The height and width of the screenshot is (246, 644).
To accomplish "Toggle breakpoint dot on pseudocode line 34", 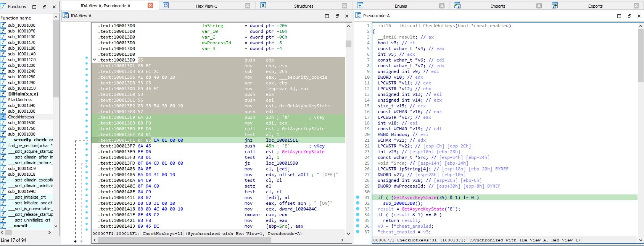I will click(357, 215).
